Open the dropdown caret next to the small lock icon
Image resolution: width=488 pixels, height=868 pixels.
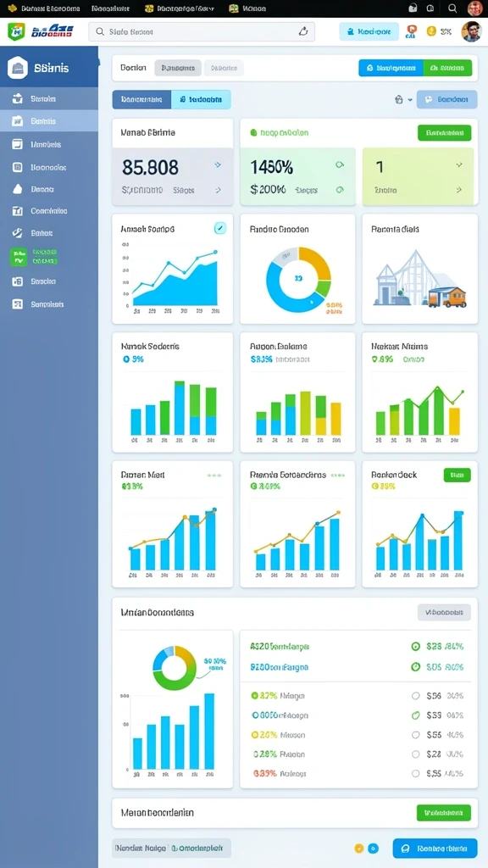coord(410,100)
